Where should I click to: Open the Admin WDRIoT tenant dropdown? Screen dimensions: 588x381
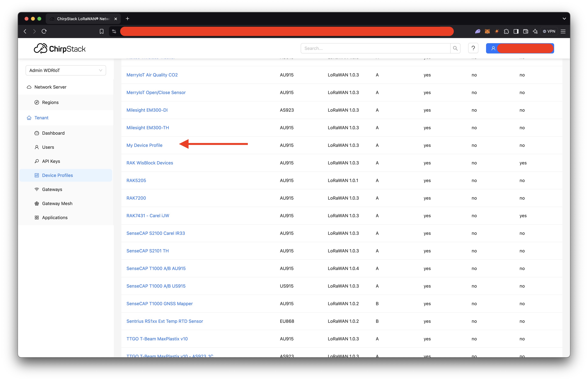point(66,71)
